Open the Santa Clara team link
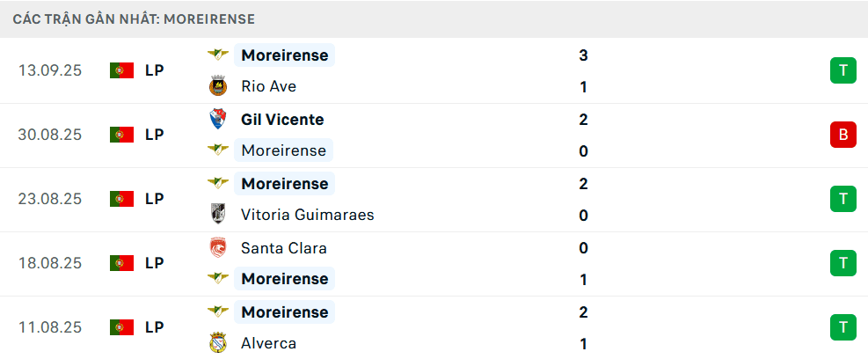The width and height of the screenshot is (868, 359). click(283, 248)
